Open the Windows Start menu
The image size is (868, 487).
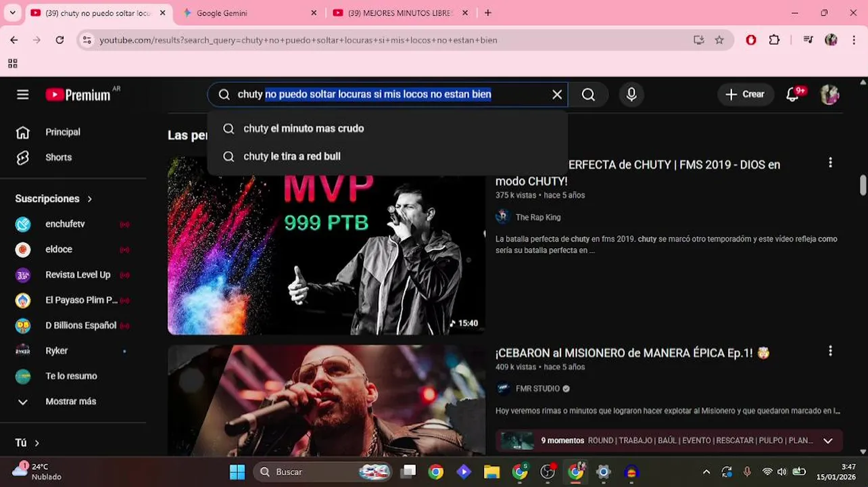pyautogui.click(x=237, y=472)
